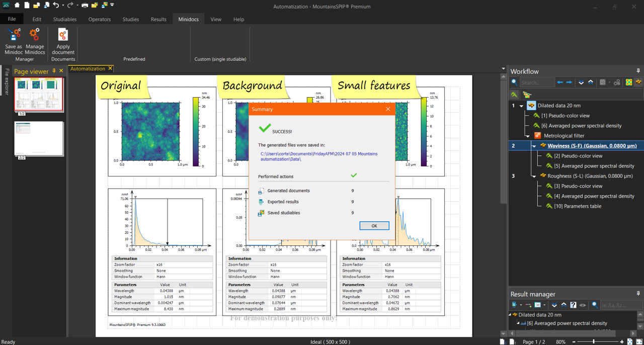Collapse the Metrological filter node
The width and height of the screenshot is (644, 345).
pyautogui.click(x=527, y=136)
